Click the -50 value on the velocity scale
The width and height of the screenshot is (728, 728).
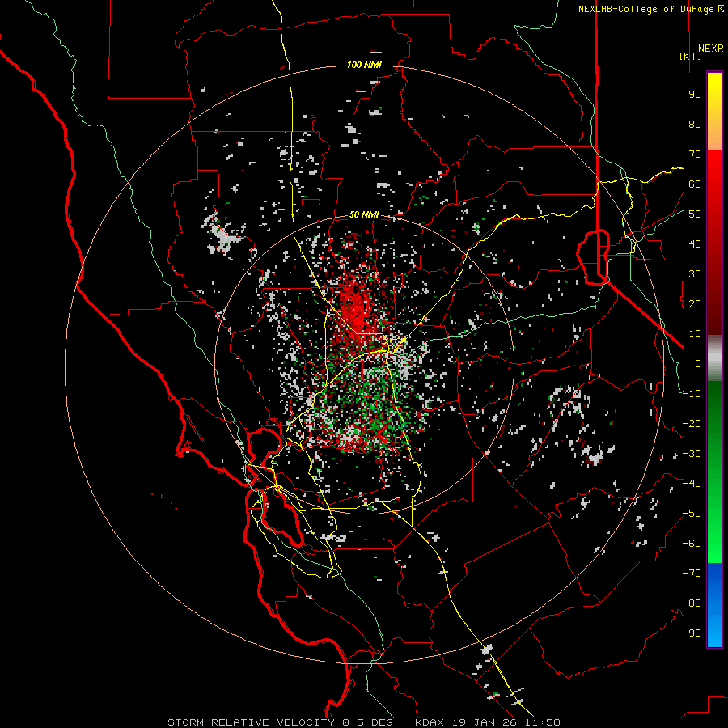click(692, 514)
